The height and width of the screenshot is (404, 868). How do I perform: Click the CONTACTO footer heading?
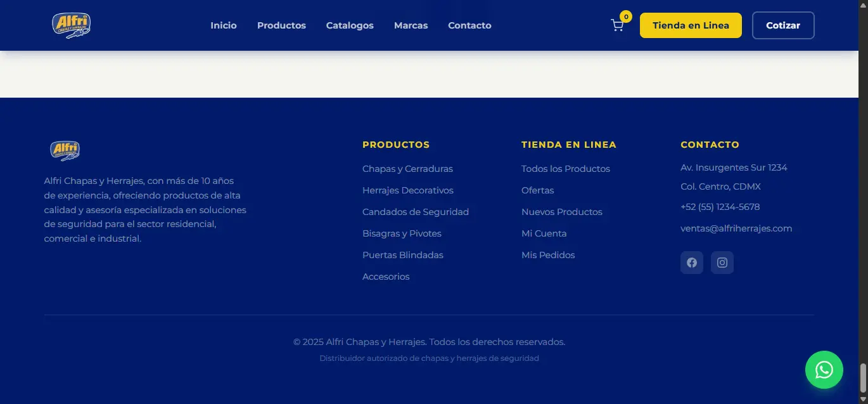click(710, 145)
